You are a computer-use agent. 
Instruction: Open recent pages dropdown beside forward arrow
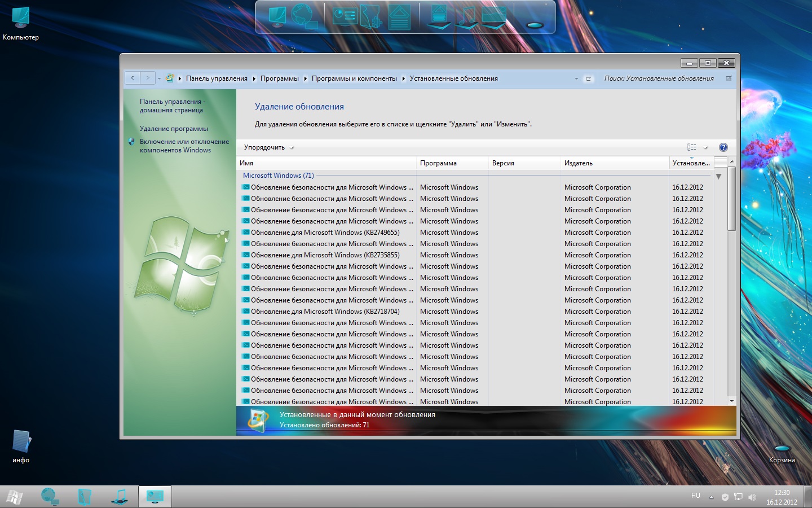160,78
